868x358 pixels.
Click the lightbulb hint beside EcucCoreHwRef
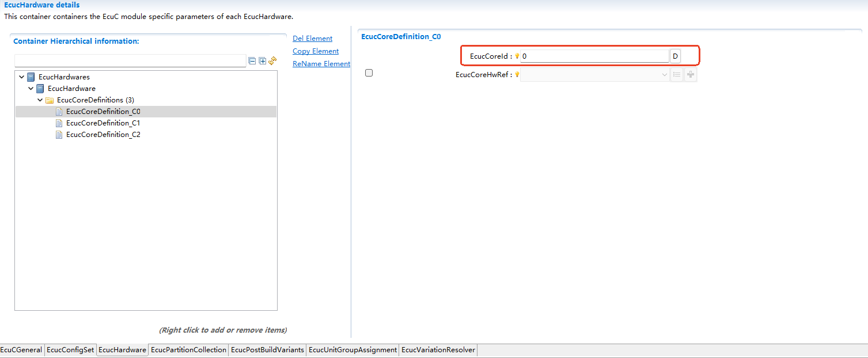tap(517, 74)
